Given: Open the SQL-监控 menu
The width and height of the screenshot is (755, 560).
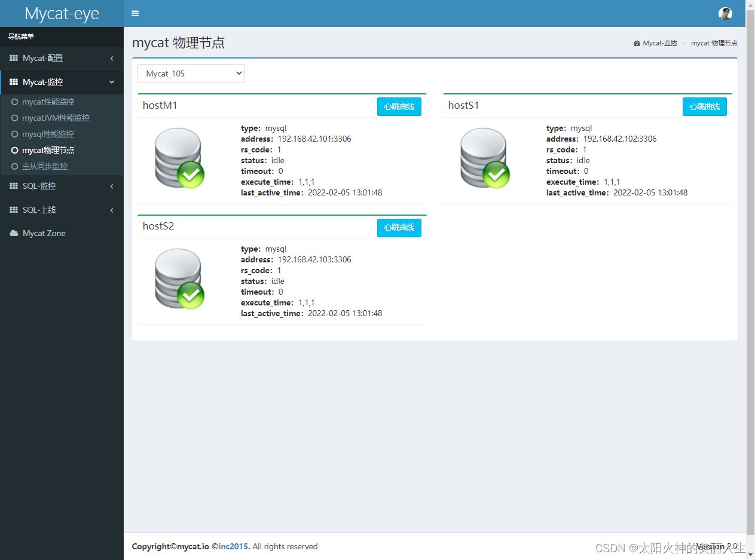Looking at the screenshot, I should pyautogui.click(x=62, y=186).
